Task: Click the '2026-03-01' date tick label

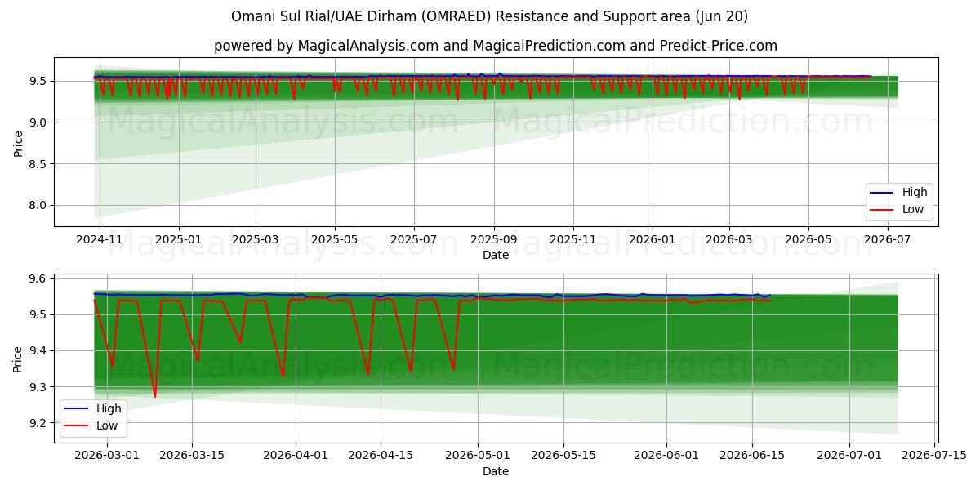Action: [x=106, y=456]
